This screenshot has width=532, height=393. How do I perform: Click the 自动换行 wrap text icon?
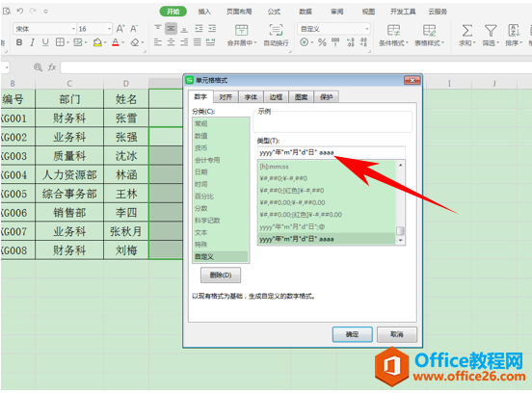click(x=276, y=31)
